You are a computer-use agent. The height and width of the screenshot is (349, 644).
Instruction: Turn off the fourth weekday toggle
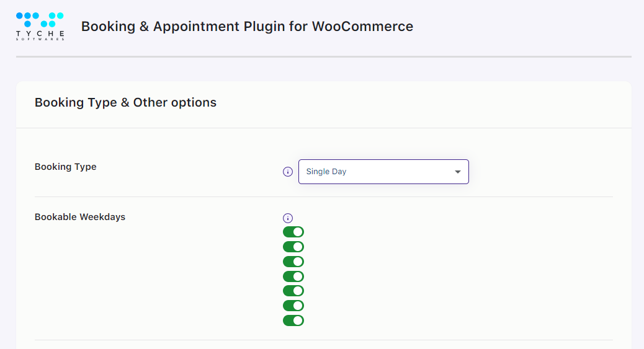(x=293, y=276)
